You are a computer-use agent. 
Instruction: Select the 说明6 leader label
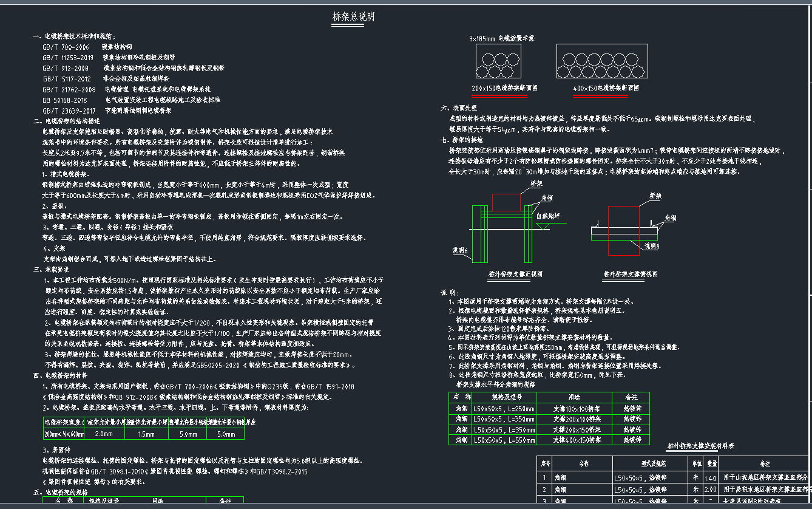[460, 250]
